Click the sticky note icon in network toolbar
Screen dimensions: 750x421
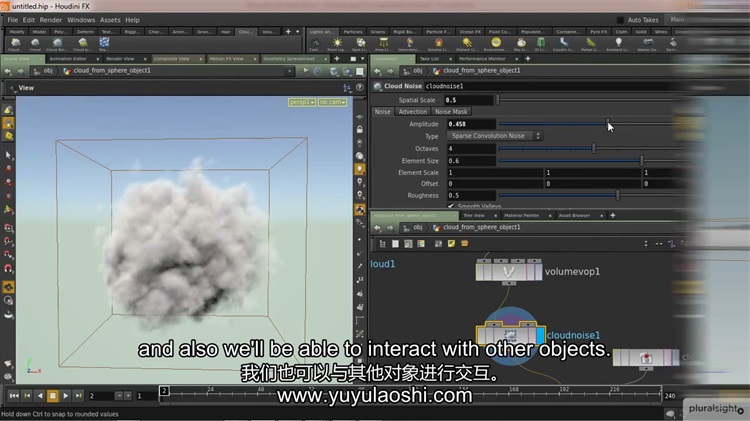[451, 244]
